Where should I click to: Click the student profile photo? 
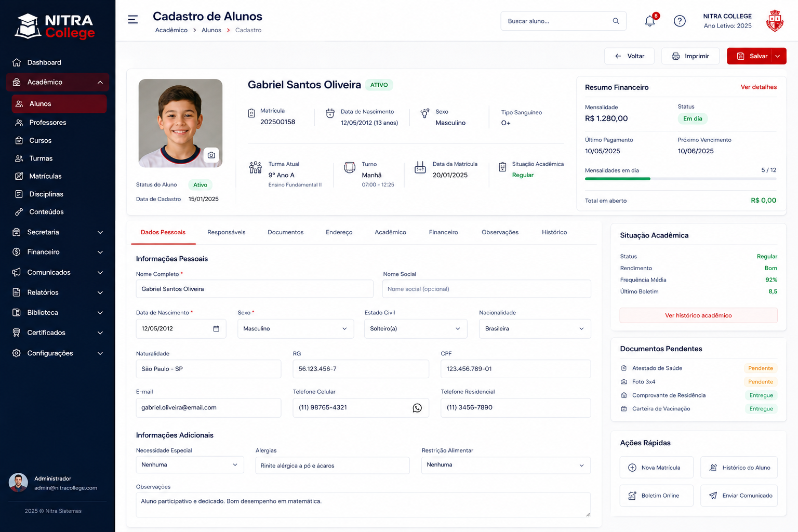click(x=180, y=123)
